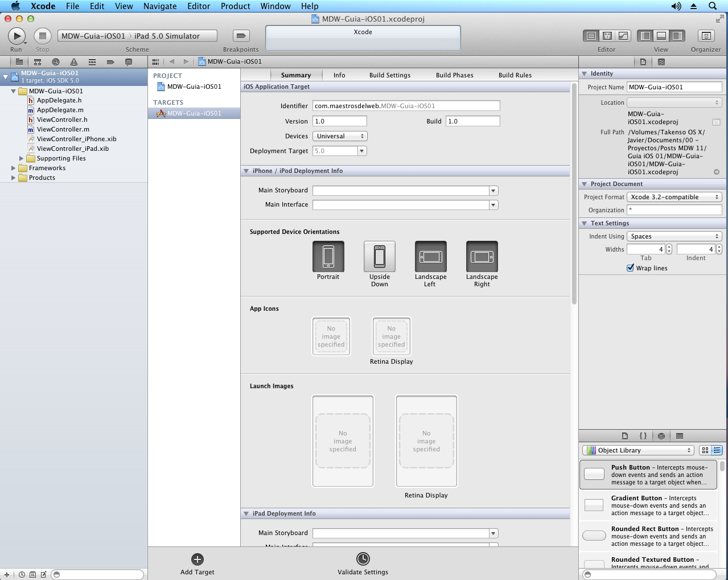Reveal xcodeproj path in Finder arrow
The width and height of the screenshot is (728, 580).
tap(717, 172)
